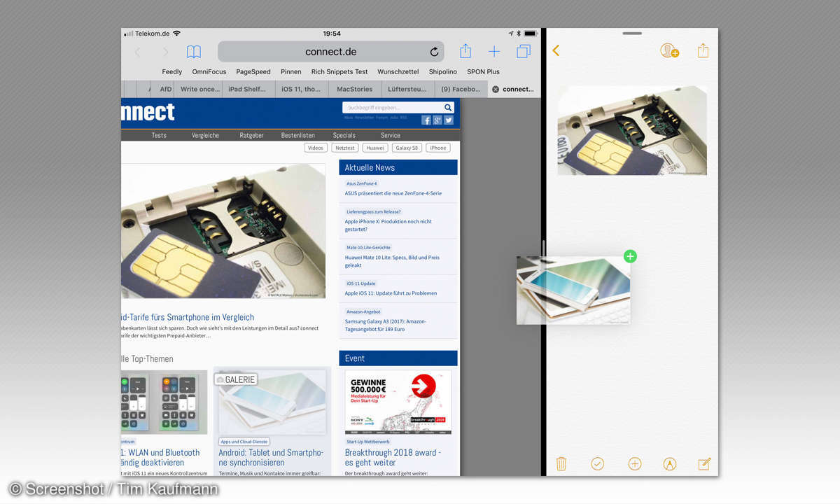This screenshot has height=504, width=840.
Task: Go forward with Safari's forward chevron
Action: 166,52
